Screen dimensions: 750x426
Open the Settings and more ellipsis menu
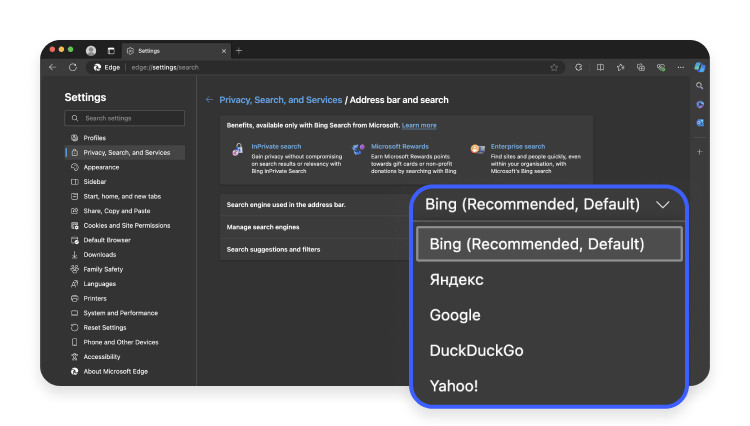[x=681, y=67]
